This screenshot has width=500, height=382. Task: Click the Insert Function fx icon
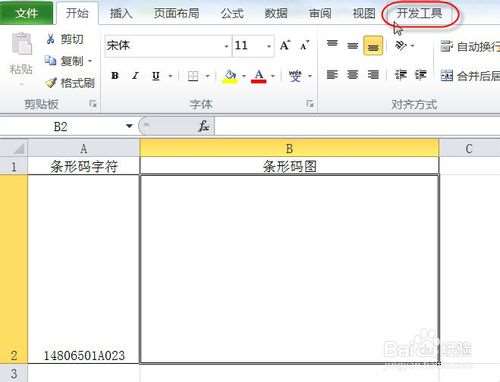(x=203, y=126)
